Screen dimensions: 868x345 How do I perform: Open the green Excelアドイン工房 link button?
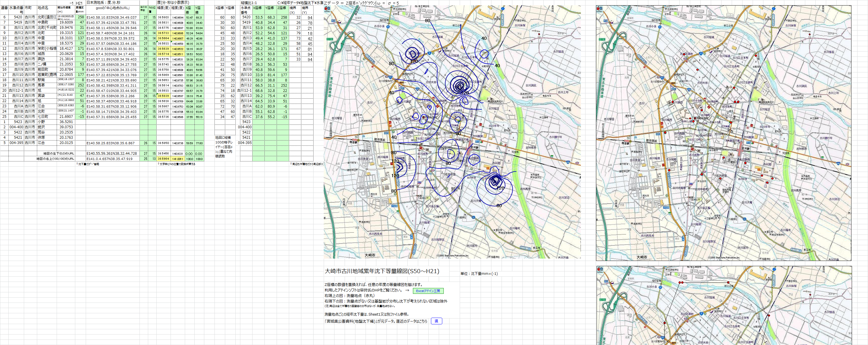(x=428, y=291)
